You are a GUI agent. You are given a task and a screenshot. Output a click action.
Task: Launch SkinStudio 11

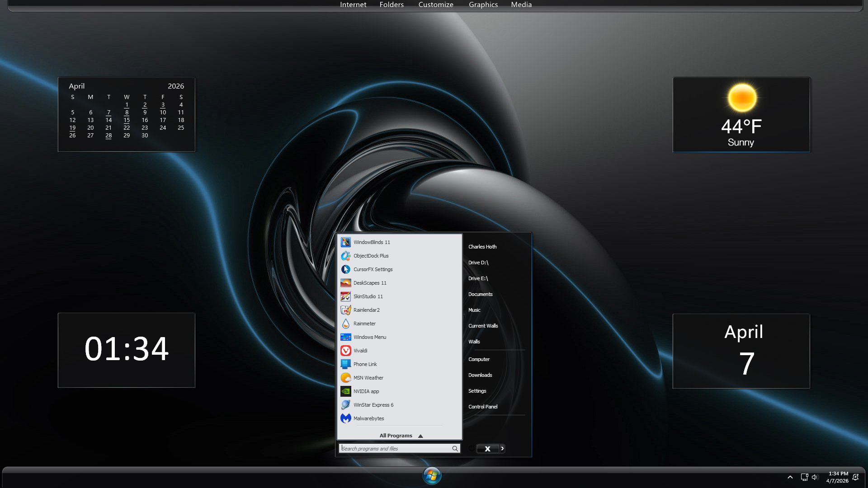(x=368, y=296)
